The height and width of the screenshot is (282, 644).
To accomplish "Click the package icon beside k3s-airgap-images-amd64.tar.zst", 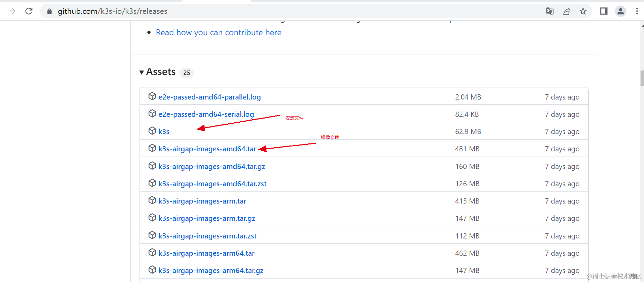I will (152, 183).
